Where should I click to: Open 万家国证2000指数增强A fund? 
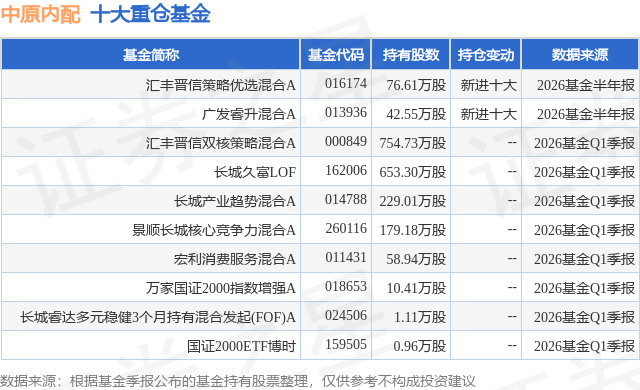pyautogui.click(x=220, y=288)
